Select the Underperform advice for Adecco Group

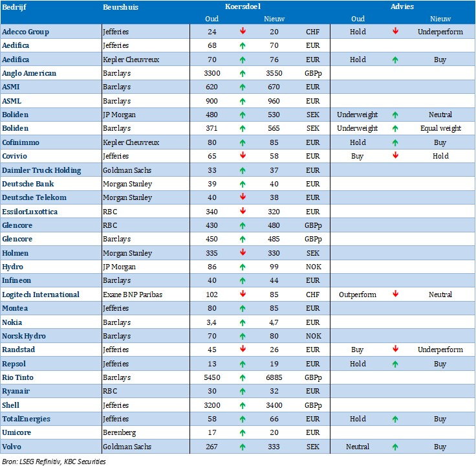pyautogui.click(x=440, y=31)
